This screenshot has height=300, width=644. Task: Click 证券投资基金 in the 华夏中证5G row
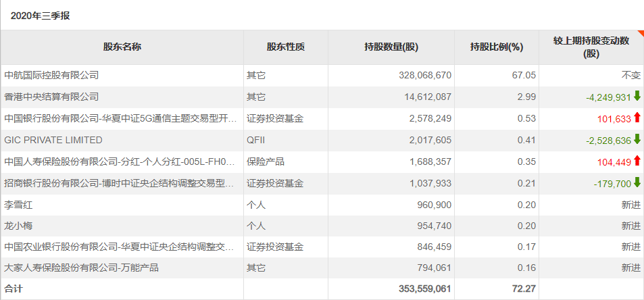(275, 119)
